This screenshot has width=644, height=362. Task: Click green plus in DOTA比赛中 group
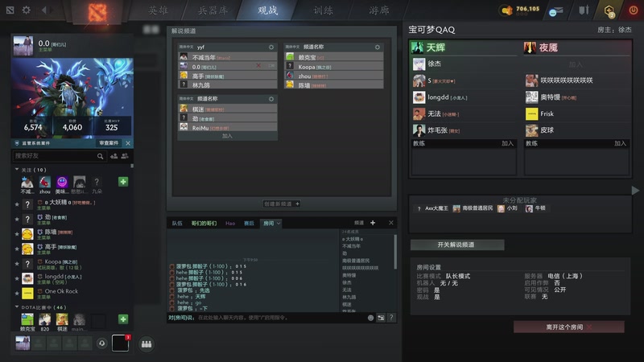tap(123, 319)
